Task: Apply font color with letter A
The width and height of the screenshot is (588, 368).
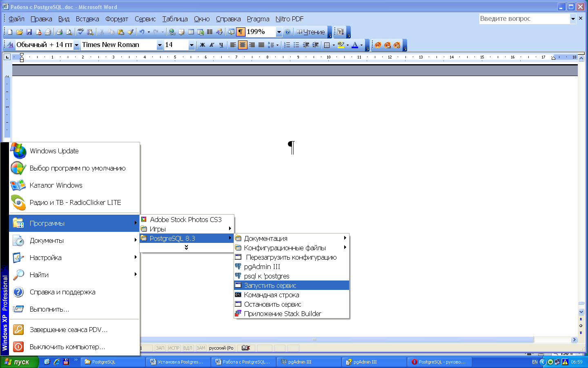Action: tap(355, 45)
